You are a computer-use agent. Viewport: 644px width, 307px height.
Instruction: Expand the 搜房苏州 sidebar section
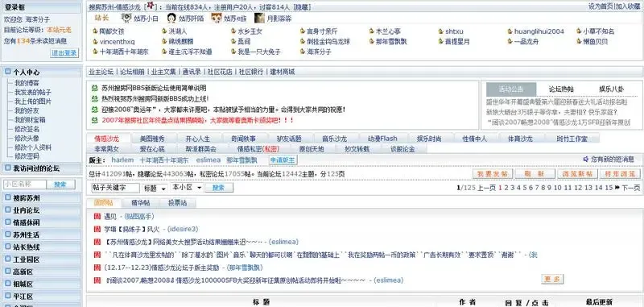tap(8, 197)
